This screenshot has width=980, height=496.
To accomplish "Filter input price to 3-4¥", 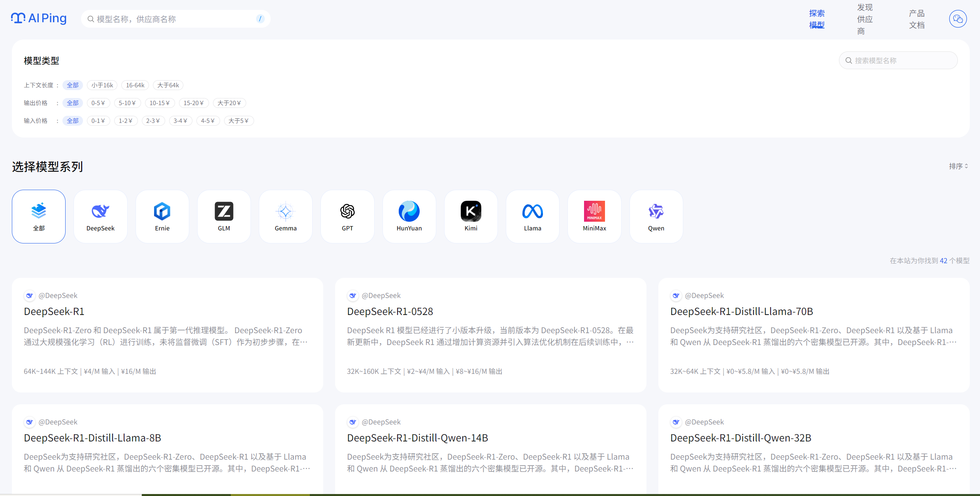I will tap(181, 121).
